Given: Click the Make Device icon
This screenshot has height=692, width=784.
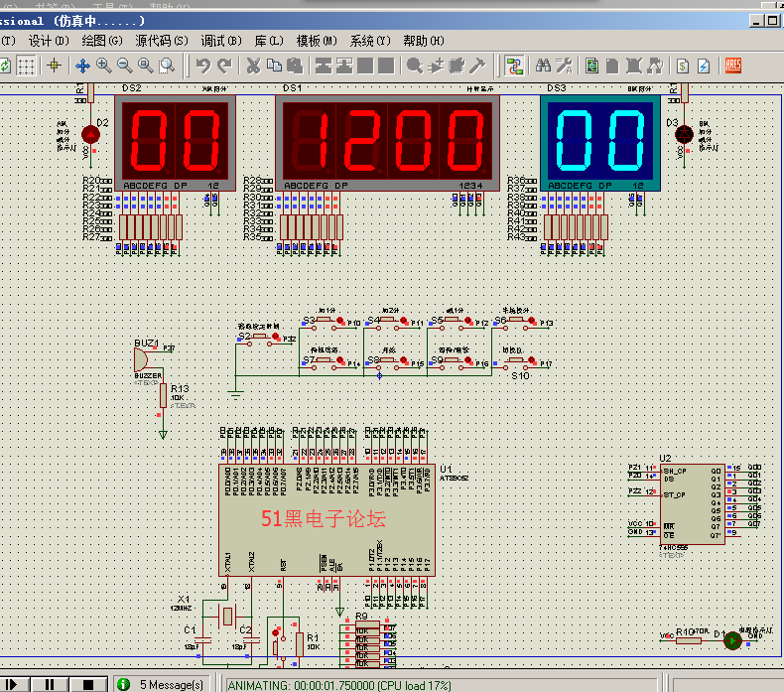Looking at the screenshot, I should (x=436, y=66).
